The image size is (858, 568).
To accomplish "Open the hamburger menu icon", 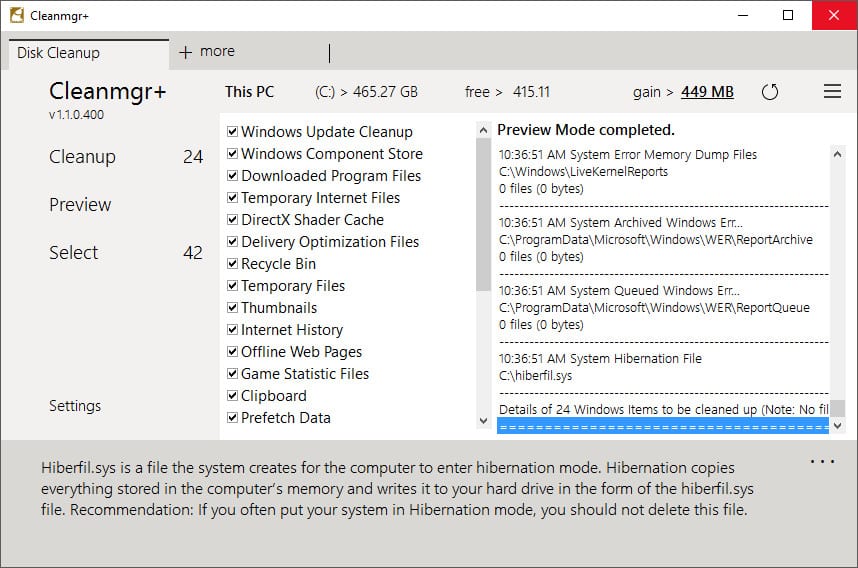I will click(832, 92).
